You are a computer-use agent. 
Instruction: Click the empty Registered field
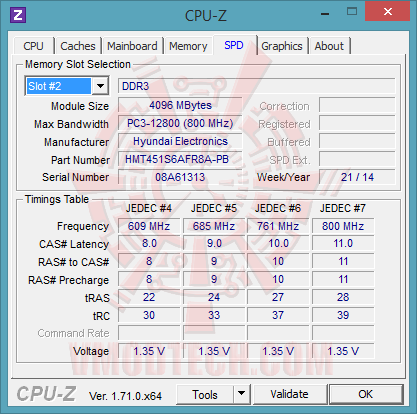357,123
